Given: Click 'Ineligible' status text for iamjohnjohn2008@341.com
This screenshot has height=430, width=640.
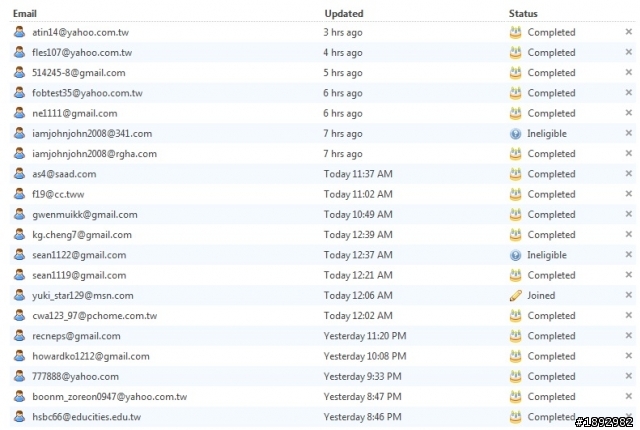Looking at the screenshot, I should (x=547, y=133).
